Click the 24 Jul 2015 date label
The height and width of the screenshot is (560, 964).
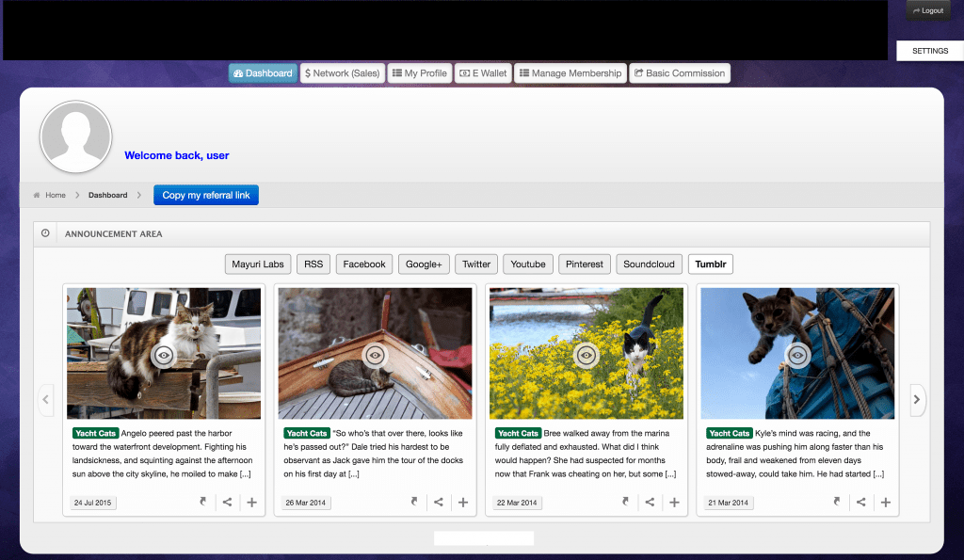93,503
